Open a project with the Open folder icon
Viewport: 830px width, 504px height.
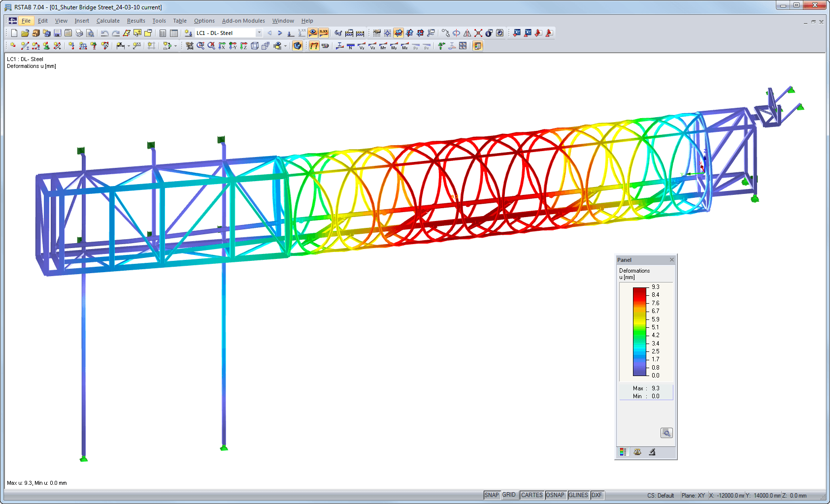click(26, 33)
